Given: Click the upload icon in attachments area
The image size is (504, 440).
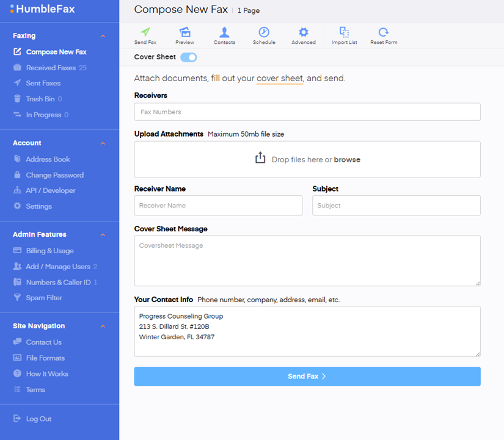Looking at the screenshot, I should pyautogui.click(x=260, y=158).
